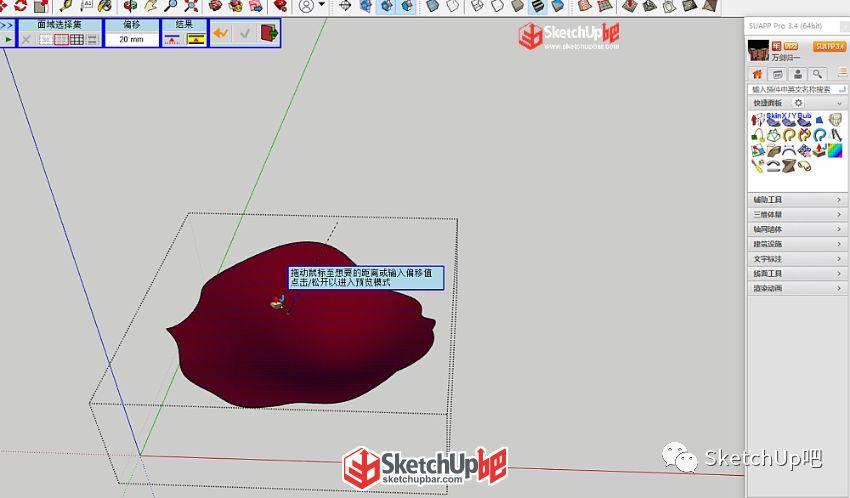Switch to Monochrome face style
The image size is (850, 498).
pos(558,5)
